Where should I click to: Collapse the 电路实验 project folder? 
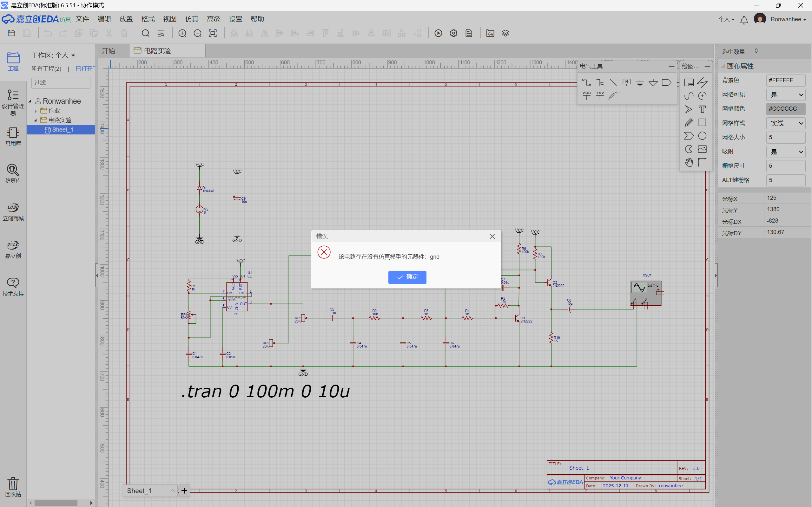(x=36, y=120)
